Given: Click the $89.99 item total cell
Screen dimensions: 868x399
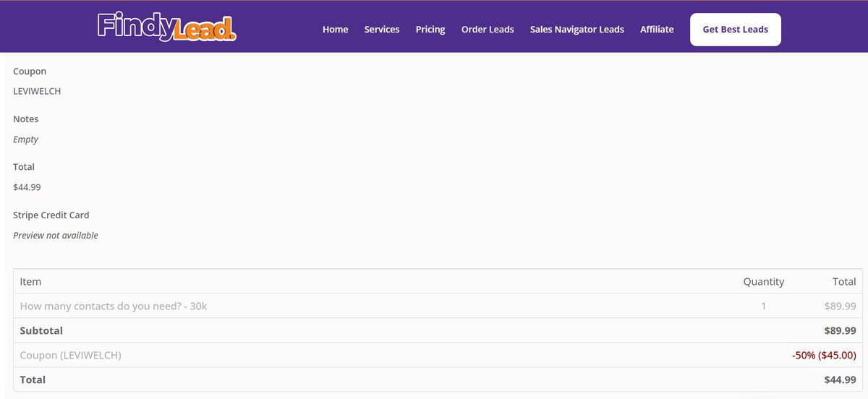Looking at the screenshot, I should pyautogui.click(x=841, y=306).
